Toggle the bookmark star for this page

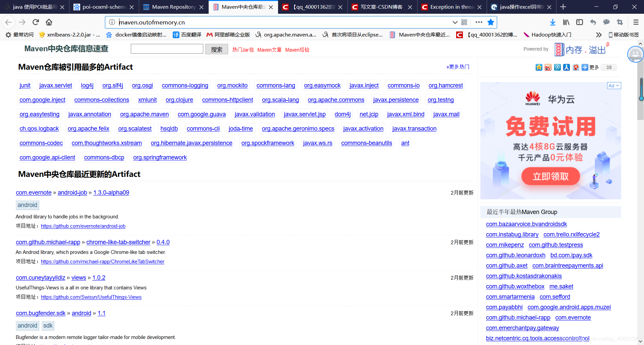(x=491, y=22)
